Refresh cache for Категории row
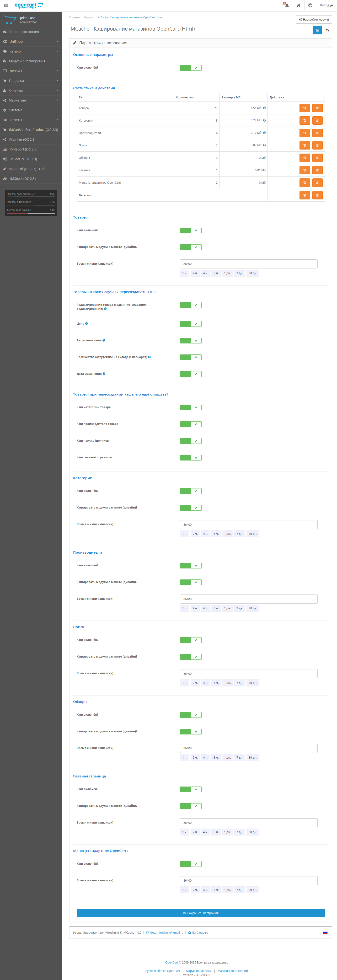Image resolution: width=337 pixels, height=980 pixels. (x=305, y=121)
